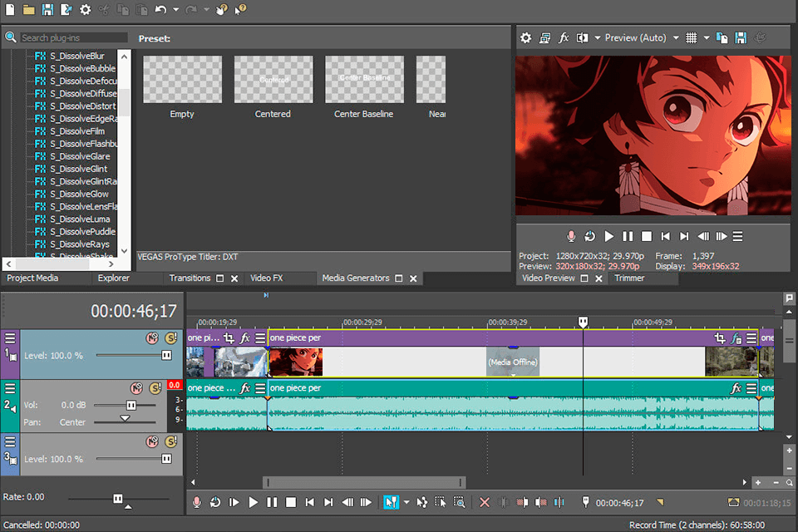Click the grid overlay icon above the preview

692,37
